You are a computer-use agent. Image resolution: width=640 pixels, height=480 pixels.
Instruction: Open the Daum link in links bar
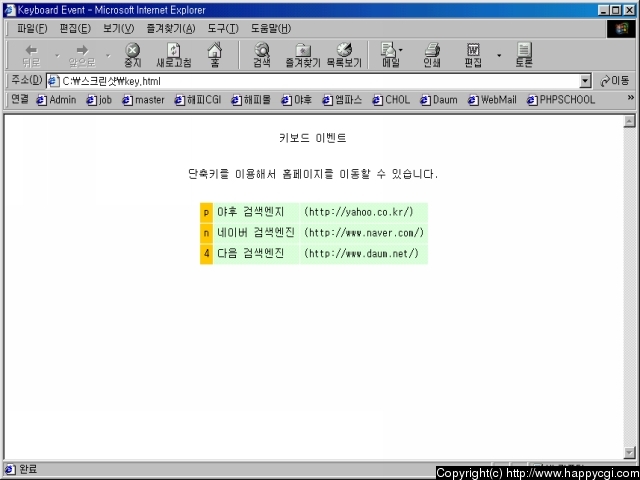tap(439, 100)
